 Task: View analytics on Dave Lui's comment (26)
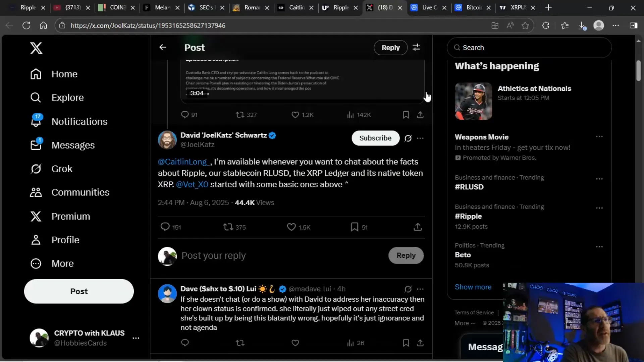pyautogui.click(x=355, y=343)
